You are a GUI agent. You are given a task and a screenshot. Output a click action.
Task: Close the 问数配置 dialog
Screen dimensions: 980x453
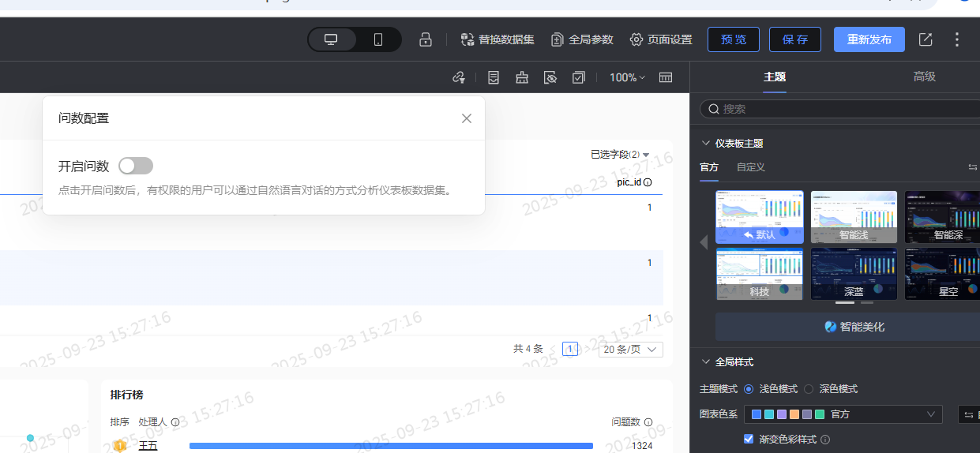[467, 118]
